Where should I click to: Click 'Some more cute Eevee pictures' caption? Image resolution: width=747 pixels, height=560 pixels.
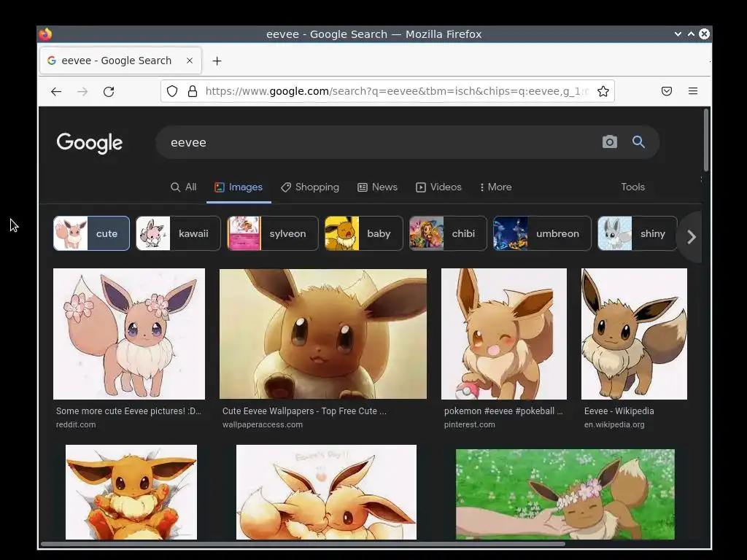click(128, 411)
